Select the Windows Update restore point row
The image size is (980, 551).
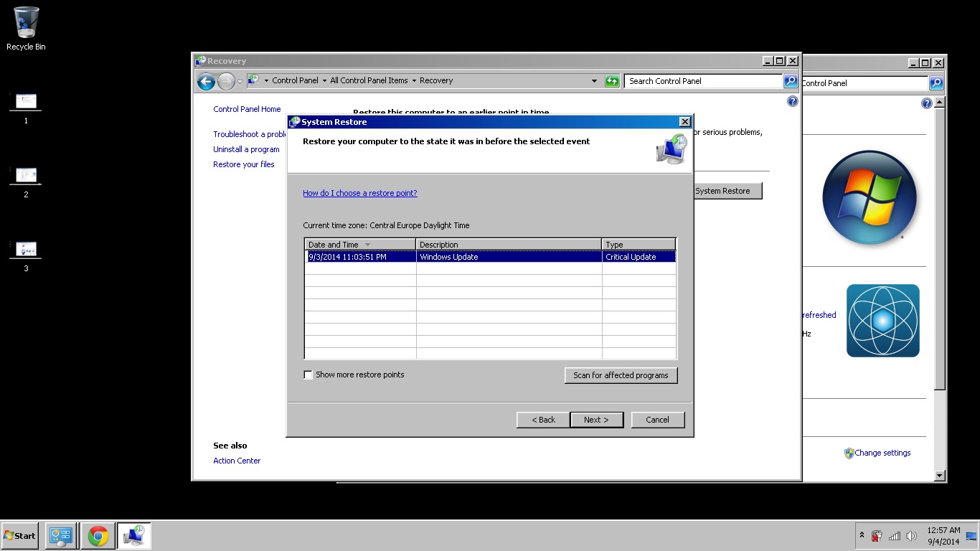(491, 257)
